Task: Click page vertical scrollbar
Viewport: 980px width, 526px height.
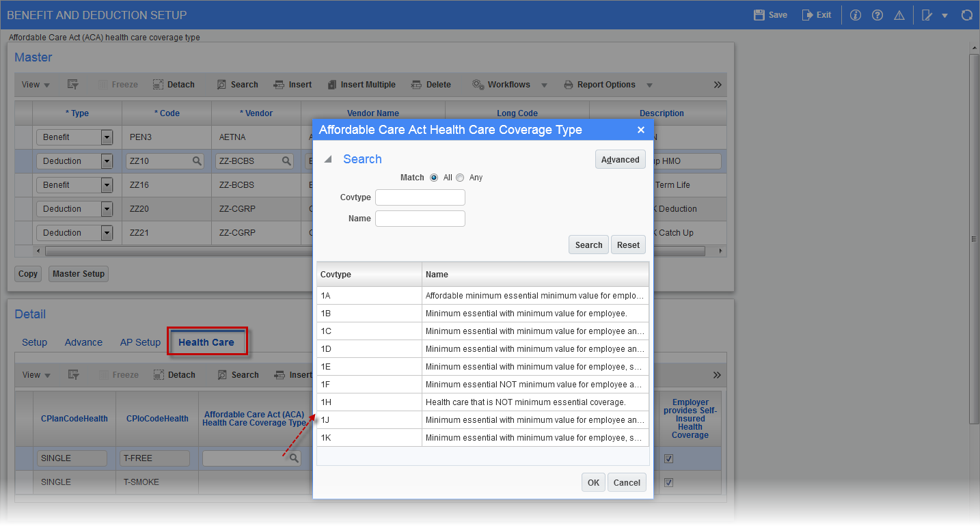Action: (975, 239)
